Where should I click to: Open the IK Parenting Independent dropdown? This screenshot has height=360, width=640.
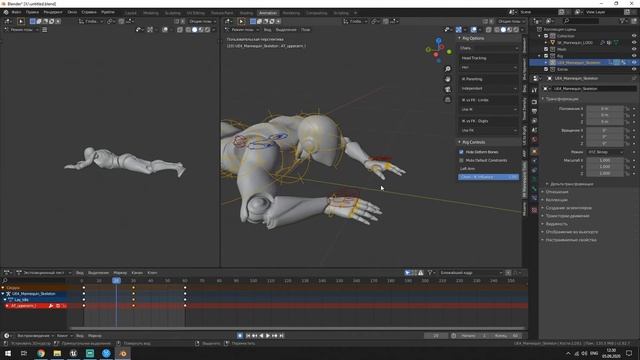click(489, 89)
